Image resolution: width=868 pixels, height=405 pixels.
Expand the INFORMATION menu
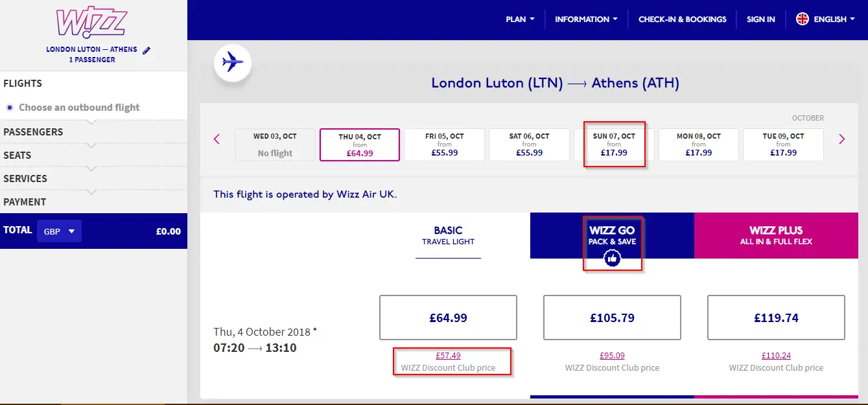tap(586, 19)
